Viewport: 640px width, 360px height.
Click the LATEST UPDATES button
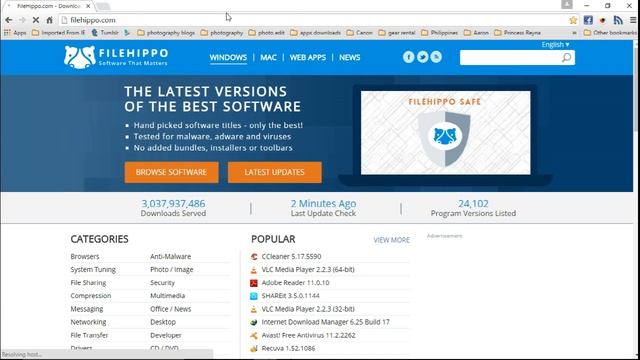click(275, 172)
